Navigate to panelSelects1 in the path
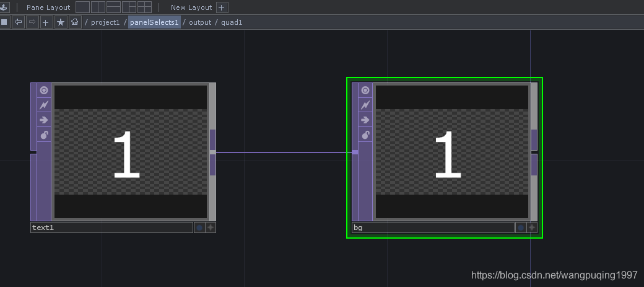 coord(154,22)
